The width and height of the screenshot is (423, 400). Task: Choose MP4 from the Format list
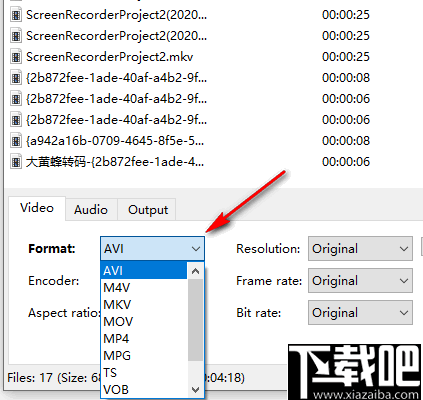144,338
